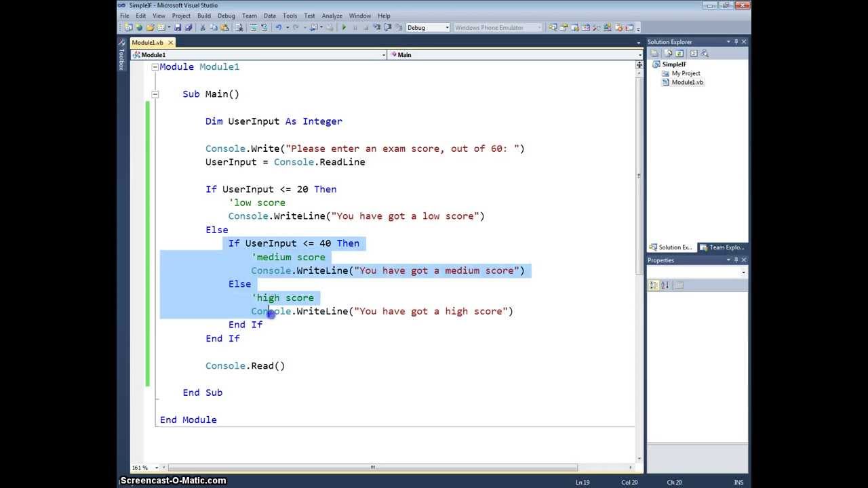Image resolution: width=868 pixels, height=488 pixels.
Task: Select My Project in Solution Explorer
Action: click(686, 73)
